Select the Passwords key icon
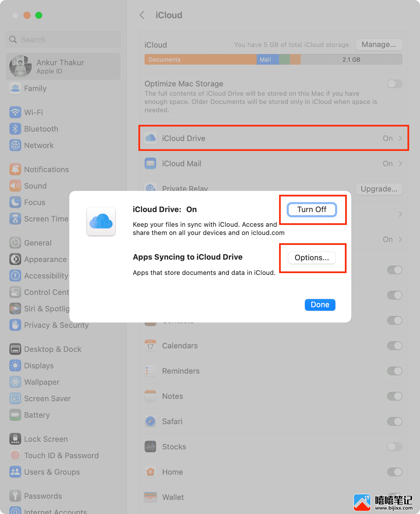Screen dimensions: 420x514 [15, 496]
